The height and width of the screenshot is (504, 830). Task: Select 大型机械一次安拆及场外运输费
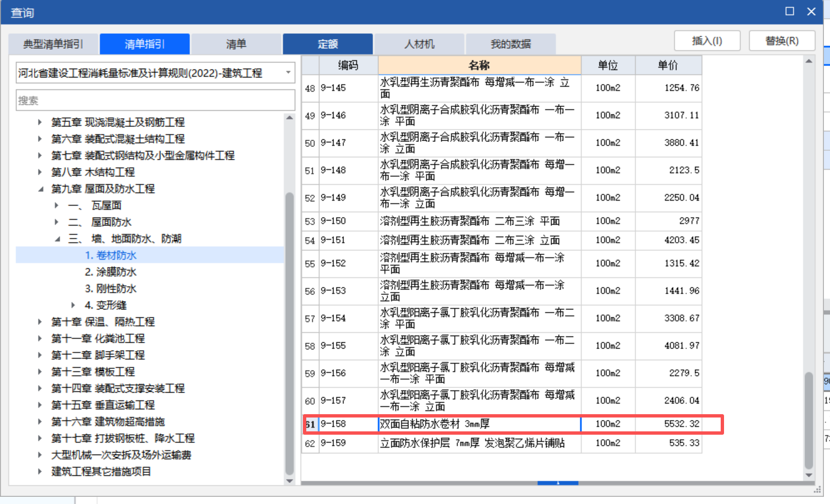[121, 455]
